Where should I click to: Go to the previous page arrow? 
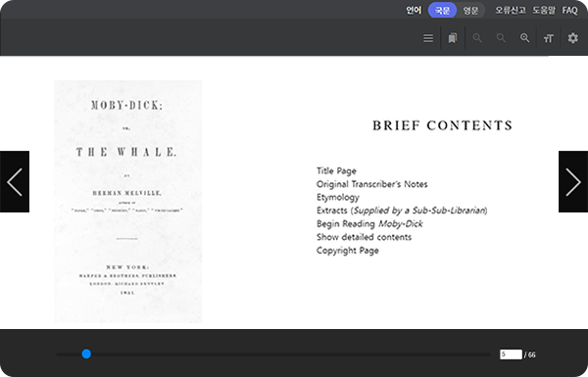click(15, 182)
